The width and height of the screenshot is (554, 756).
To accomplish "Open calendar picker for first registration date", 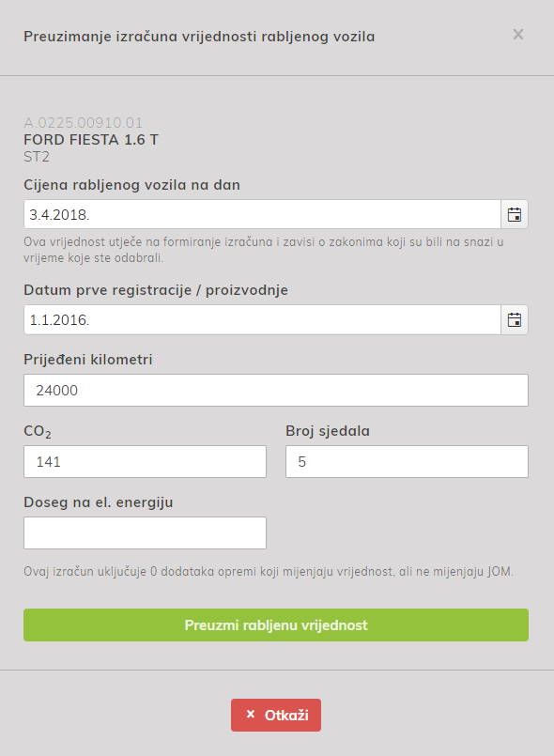I will [515, 319].
